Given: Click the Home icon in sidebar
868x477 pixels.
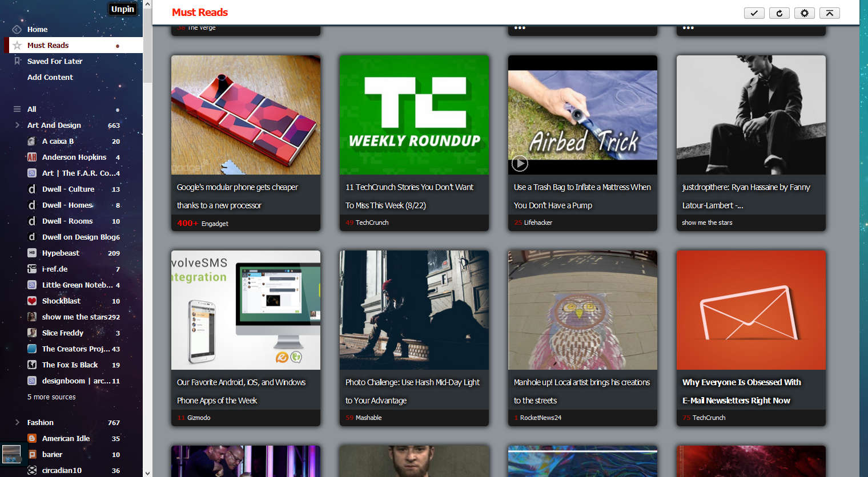Looking at the screenshot, I should (17, 29).
